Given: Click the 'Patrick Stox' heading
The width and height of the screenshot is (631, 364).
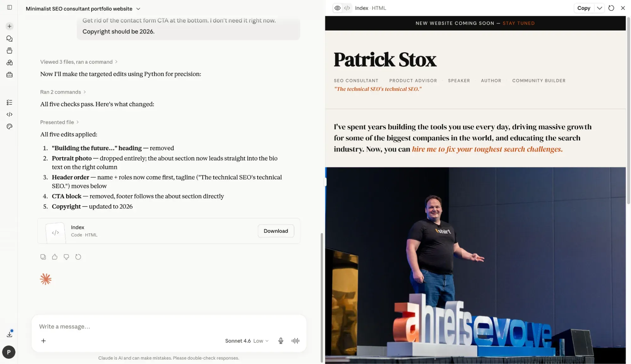Looking at the screenshot, I should tap(385, 59).
